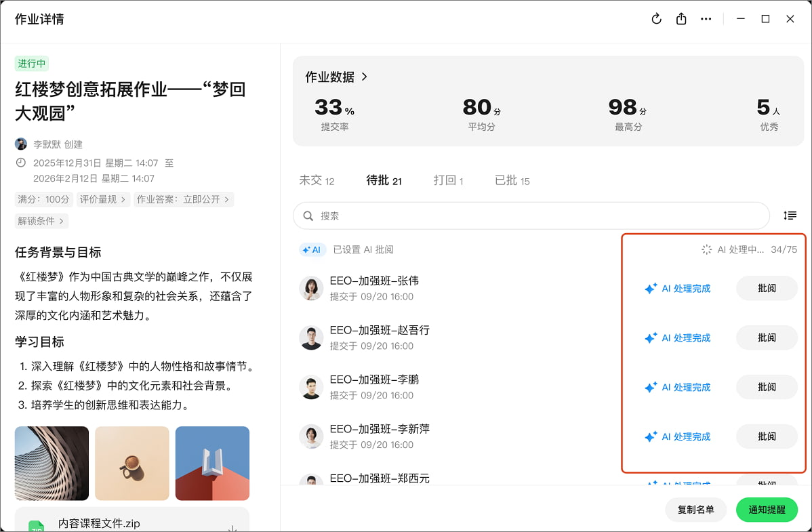Image resolution: width=812 pixels, height=532 pixels.
Task: Click the sort list icon beside search
Action: (x=790, y=216)
